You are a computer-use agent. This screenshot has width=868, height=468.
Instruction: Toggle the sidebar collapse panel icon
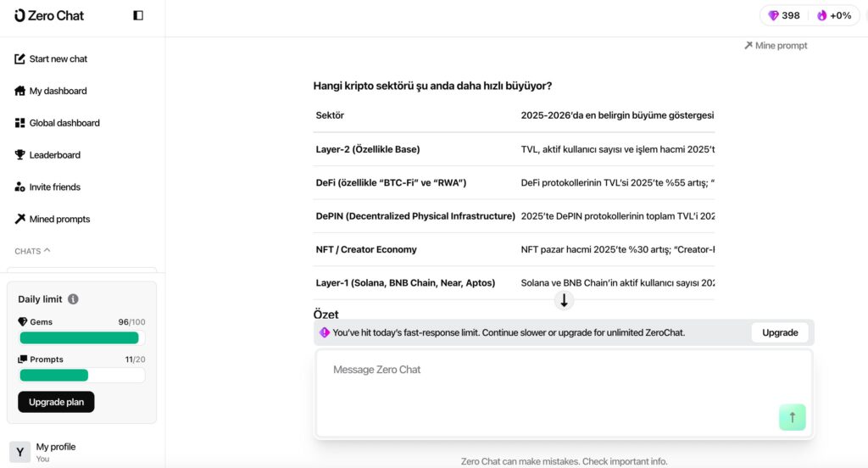point(138,15)
